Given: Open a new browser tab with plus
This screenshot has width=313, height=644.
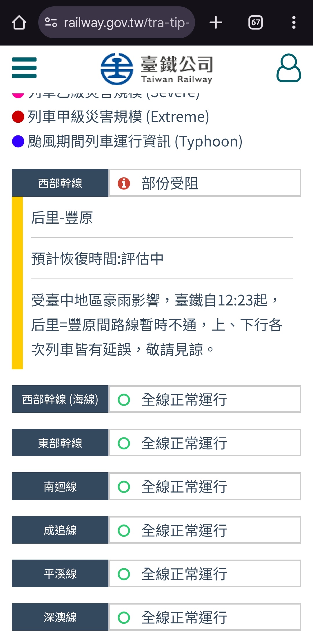Looking at the screenshot, I should click(x=216, y=23).
